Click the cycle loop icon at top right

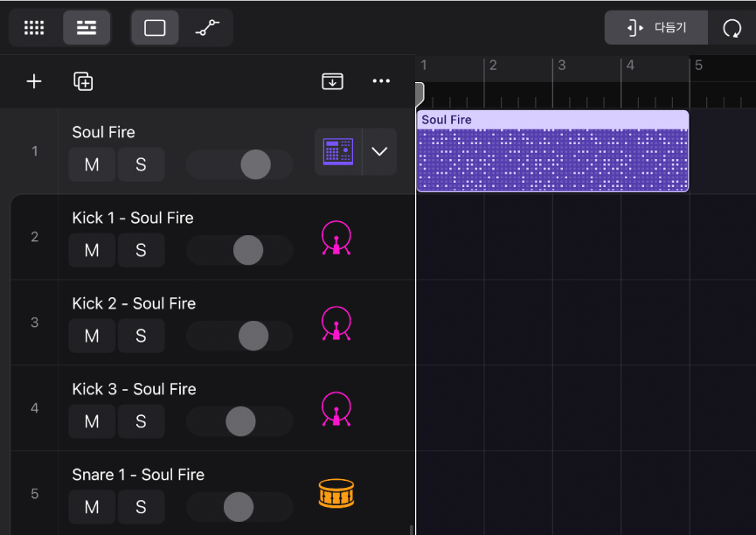pos(732,27)
